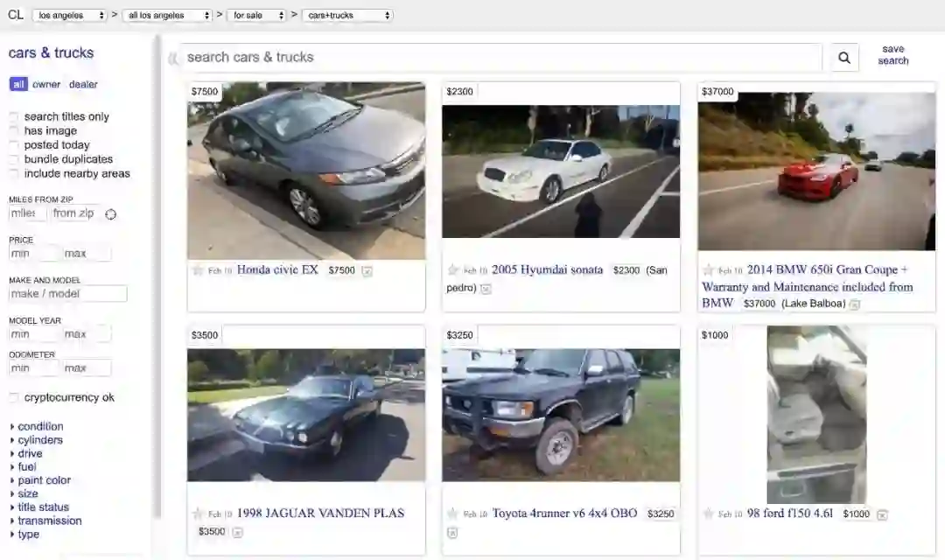945x560 pixels.
Task: Favorite star for Honda civic EX
Action: 197,270
